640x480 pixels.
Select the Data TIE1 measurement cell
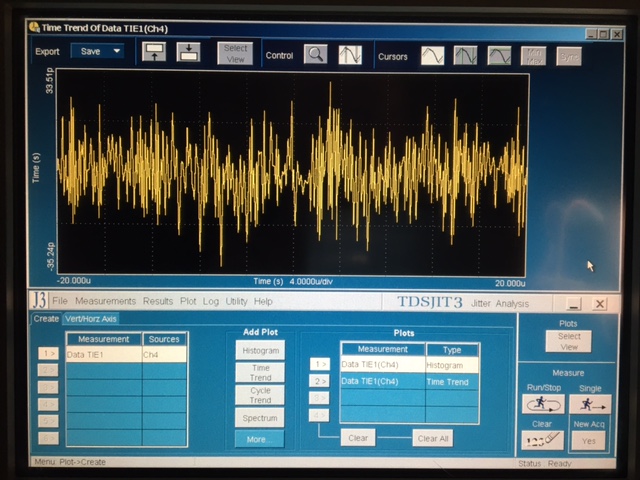tap(104, 354)
